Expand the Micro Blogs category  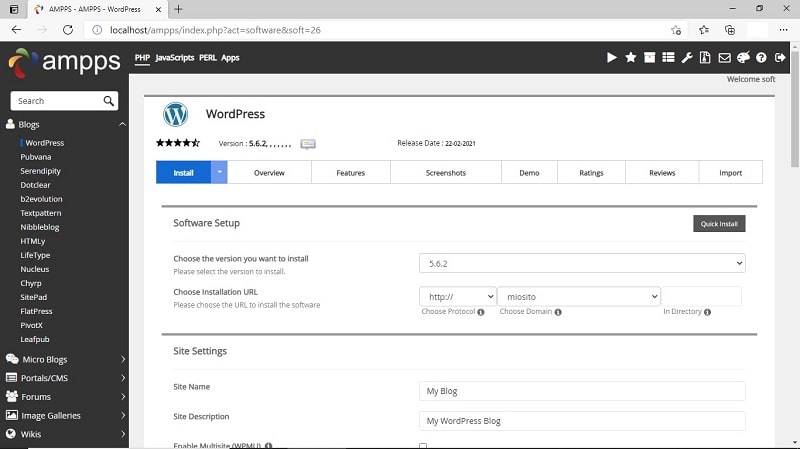tap(123, 360)
